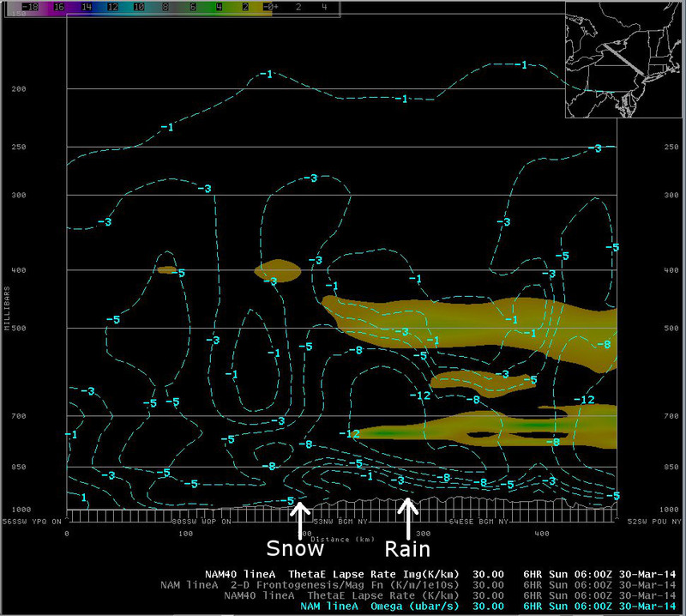Click the 52SW POU NY station label
The width and height of the screenshot is (686, 616).
[x=654, y=522]
